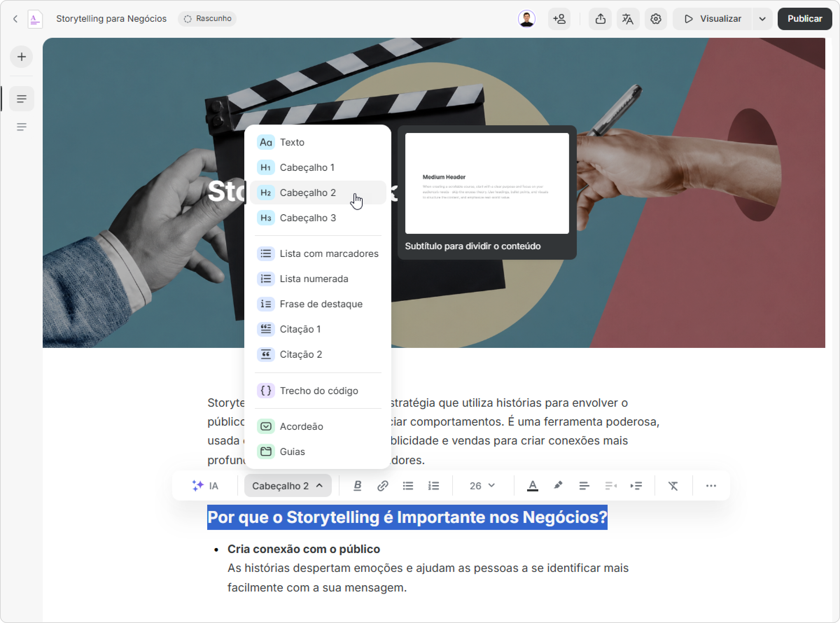Open the text color picker
840x623 pixels.
(532, 486)
